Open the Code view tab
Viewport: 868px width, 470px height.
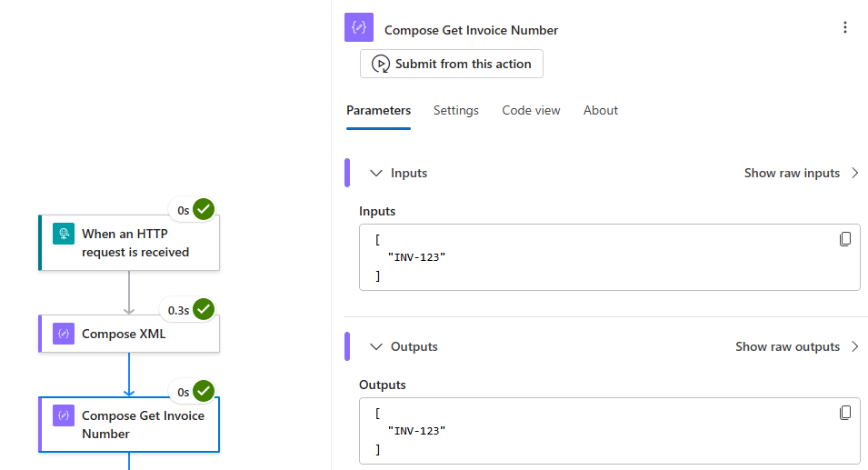tap(531, 110)
